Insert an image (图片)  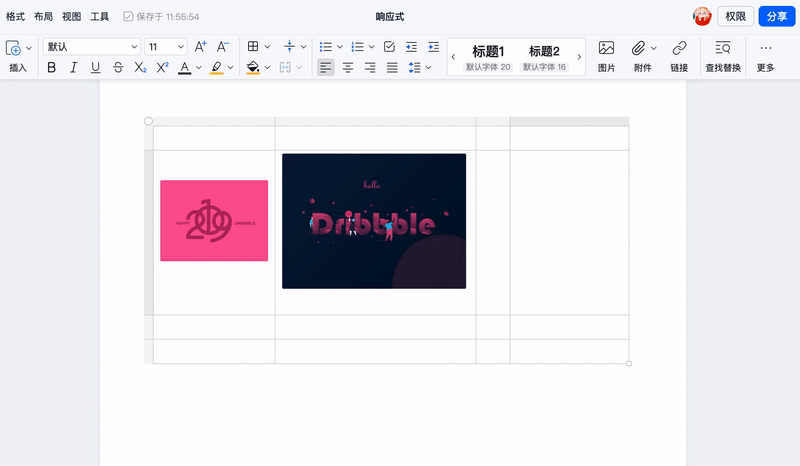(x=606, y=56)
